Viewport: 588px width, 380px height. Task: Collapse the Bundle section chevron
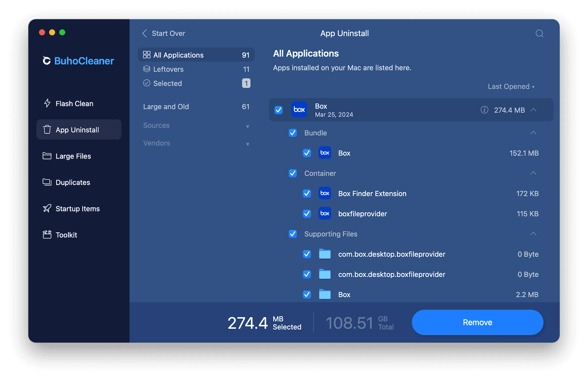point(533,133)
